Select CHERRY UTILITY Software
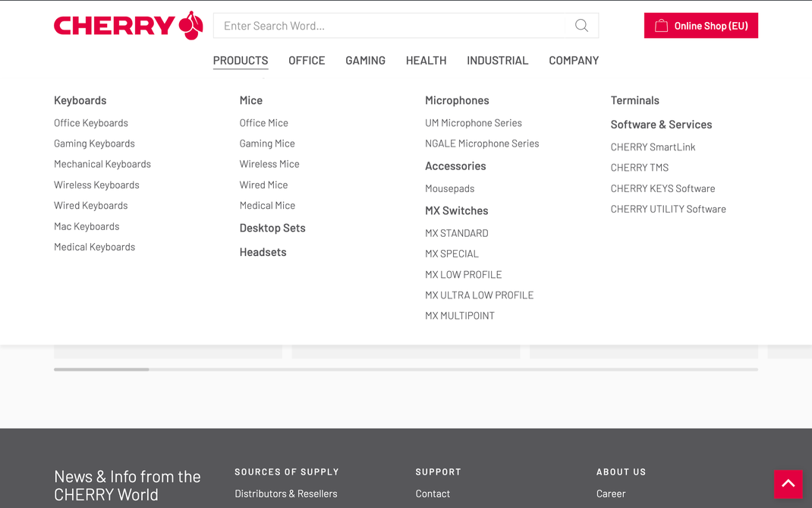This screenshot has width=812, height=508. pos(668,210)
